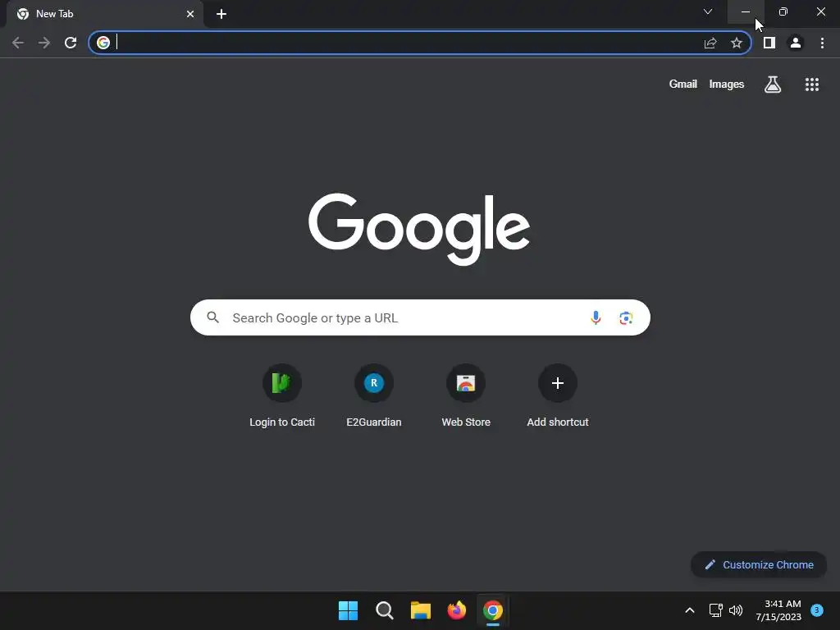Open Gmail link
The height and width of the screenshot is (630, 840).
click(x=683, y=84)
